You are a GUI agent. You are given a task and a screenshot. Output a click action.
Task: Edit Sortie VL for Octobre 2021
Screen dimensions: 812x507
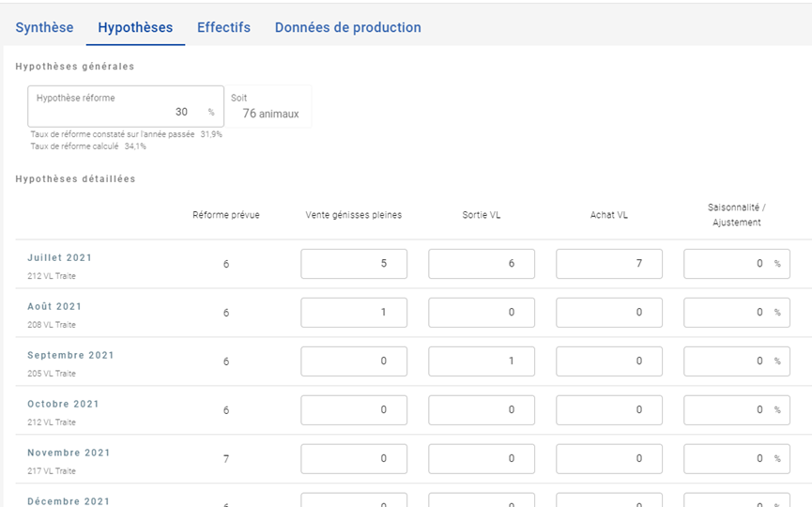click(x=482, y=409)
